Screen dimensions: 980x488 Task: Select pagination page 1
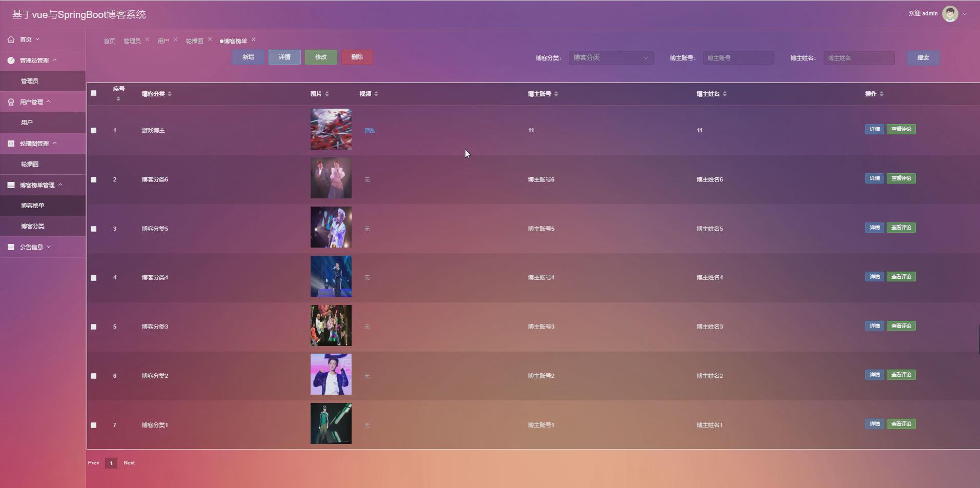pos(111,463)
